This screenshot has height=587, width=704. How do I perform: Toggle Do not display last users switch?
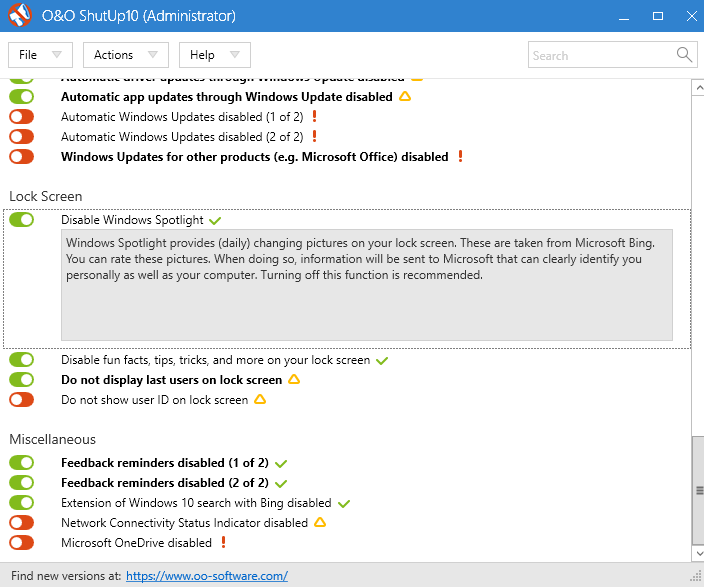tap(22, 380)
